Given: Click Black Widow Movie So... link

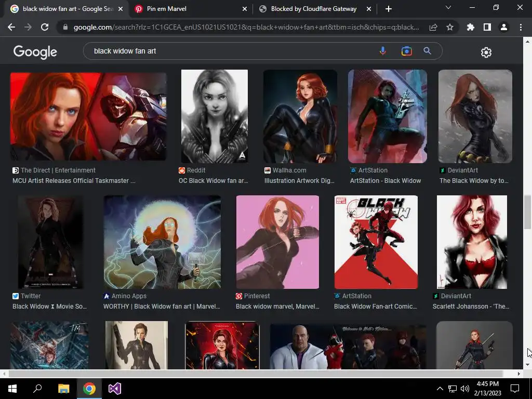Looking at the screenshot, I should 49,307.
